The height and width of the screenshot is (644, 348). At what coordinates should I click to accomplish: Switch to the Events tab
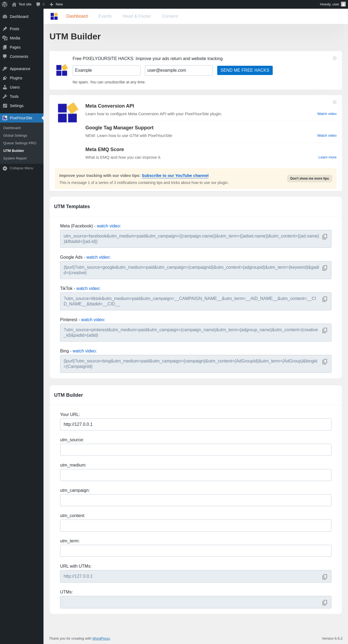105,16
